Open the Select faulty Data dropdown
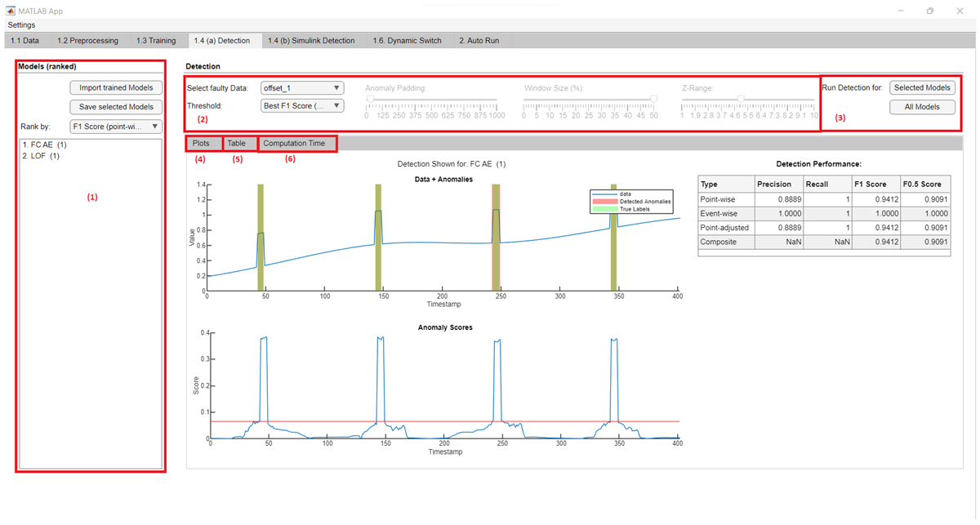This screenshot has height=525, width=980. pyautogui.click(x=302, y=87)
